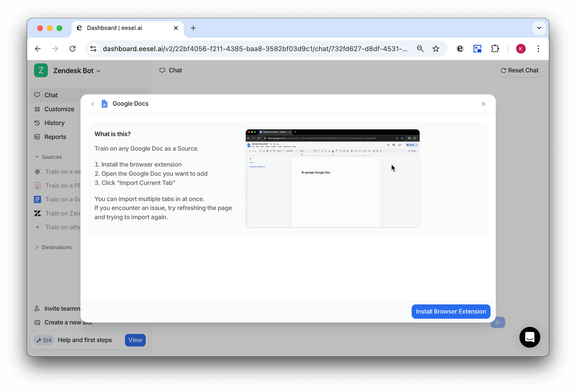Click the text "Train on any Google Doc as a Source."
576x392 pixels.
point(147,149)
